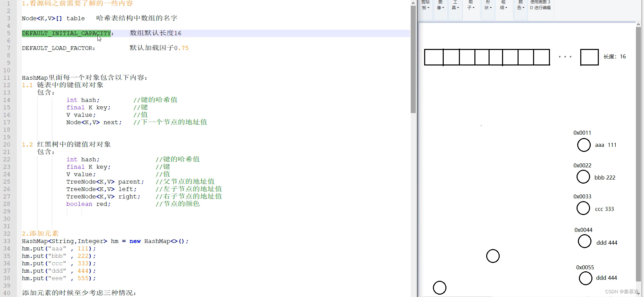Click the circle labeled 'bbb 222' on canvas
The image size is (644, 297).
pyautogui.click(x=583, y=177)
